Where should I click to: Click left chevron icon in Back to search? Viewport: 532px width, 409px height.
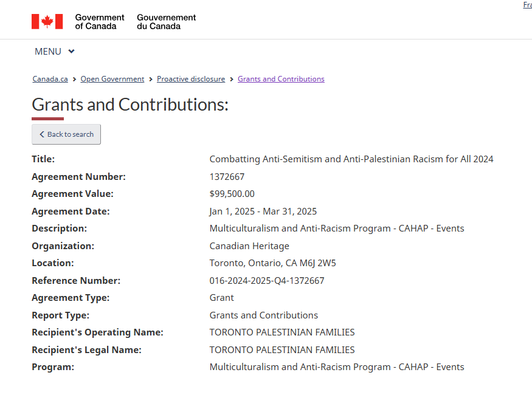coord(42,134)
